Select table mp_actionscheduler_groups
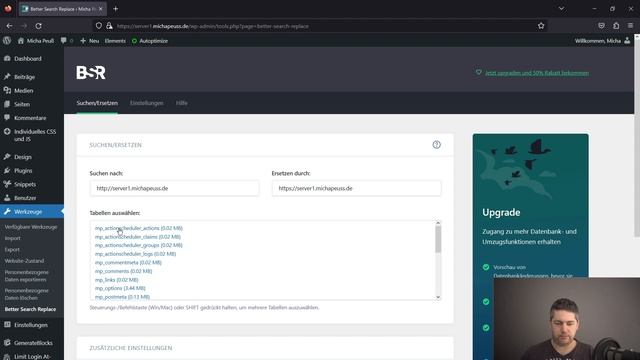640x360 pixels. (x=139, y=245)
